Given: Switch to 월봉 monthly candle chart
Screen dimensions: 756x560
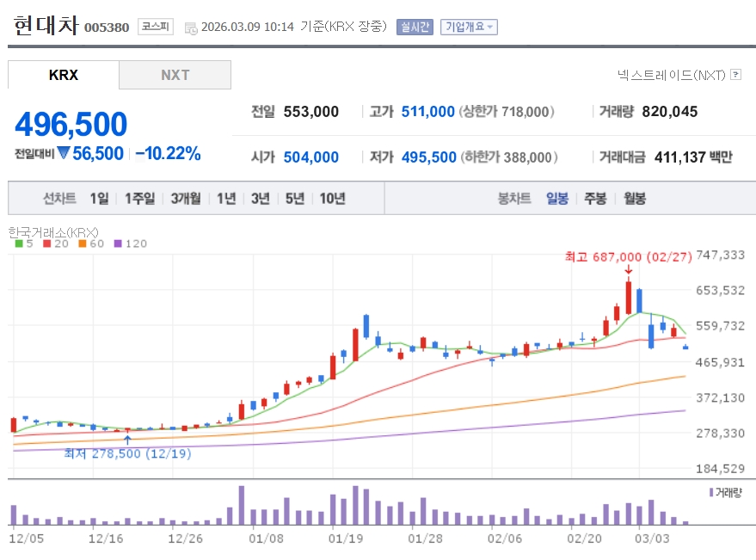Looking at the screenshot, I should pos(635,199).
